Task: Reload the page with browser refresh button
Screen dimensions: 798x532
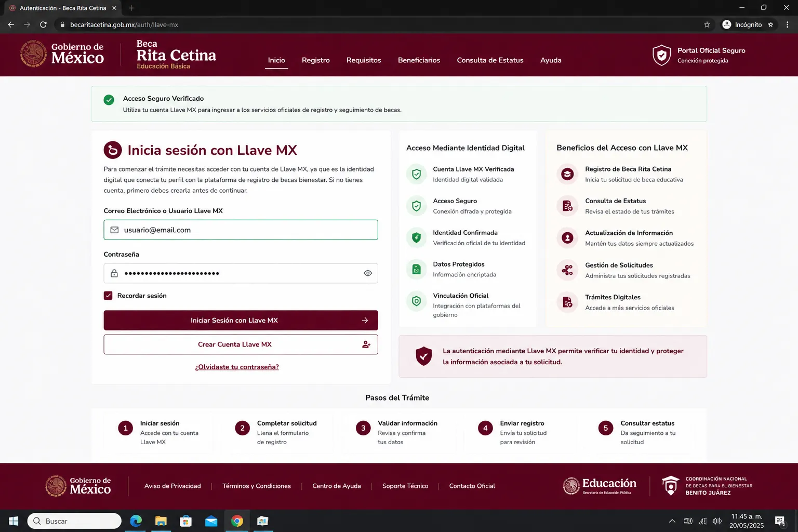Action: 43,24
